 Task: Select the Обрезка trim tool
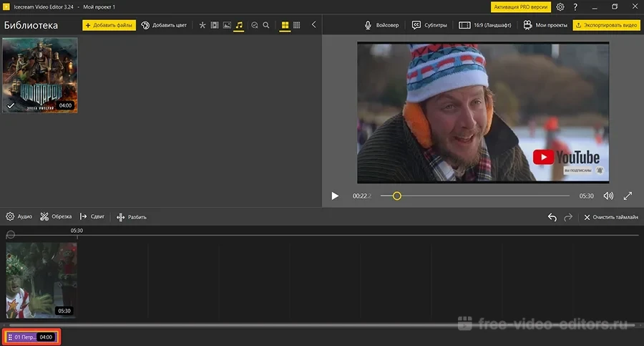pyautogui.click(x=56, y=216)
